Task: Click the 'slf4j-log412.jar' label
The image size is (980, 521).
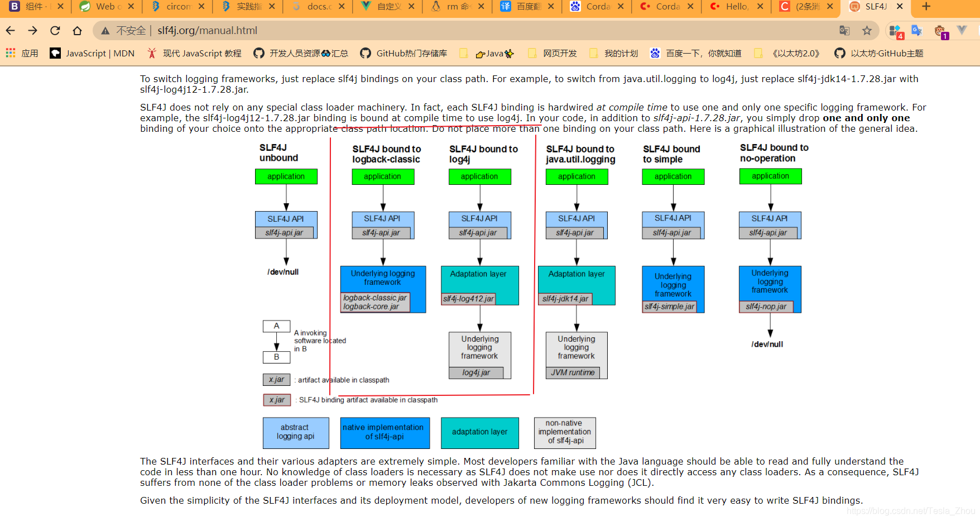Action: [x=468, y=299]
